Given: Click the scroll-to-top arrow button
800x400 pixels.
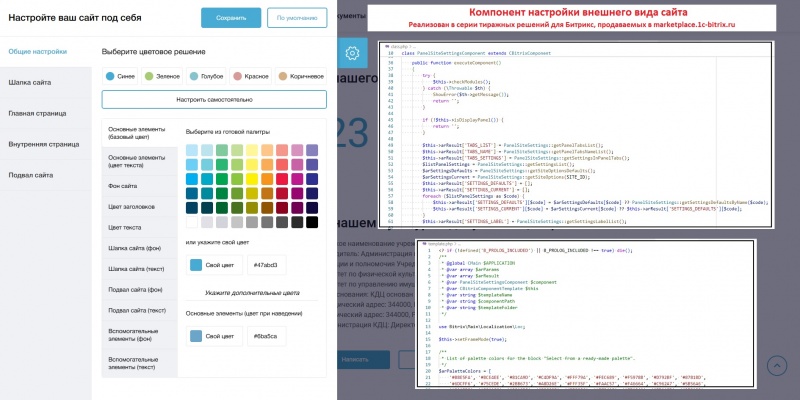Looking at the screenshot, I should 777,365.
